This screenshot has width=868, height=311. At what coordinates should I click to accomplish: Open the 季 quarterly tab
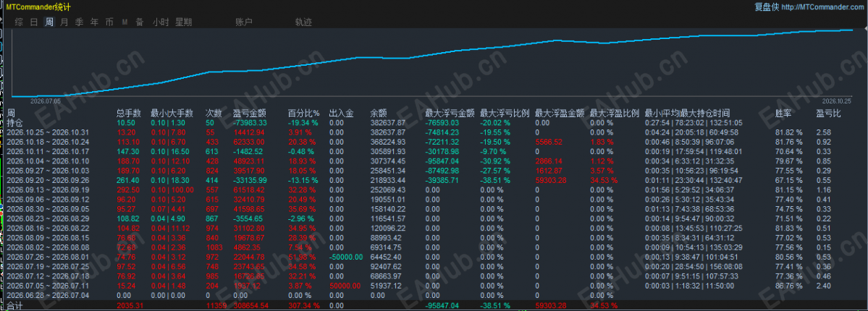(79, 22)
